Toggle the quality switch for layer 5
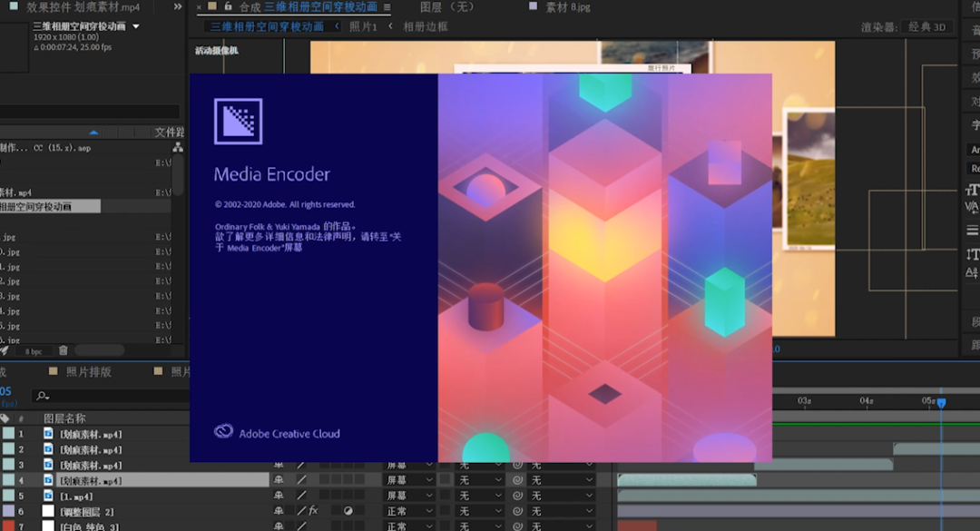 point(301,496)
